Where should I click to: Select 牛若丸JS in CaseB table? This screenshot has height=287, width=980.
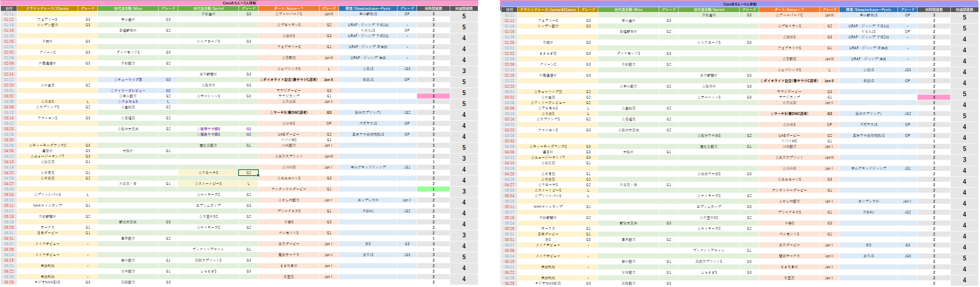click(868, 31)
